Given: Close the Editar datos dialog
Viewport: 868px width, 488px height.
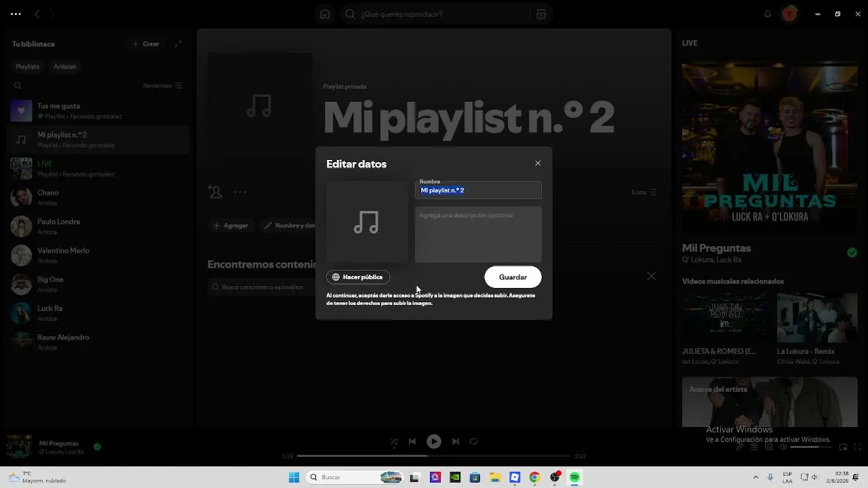Looking at the screenshot, I should point(538,163).
